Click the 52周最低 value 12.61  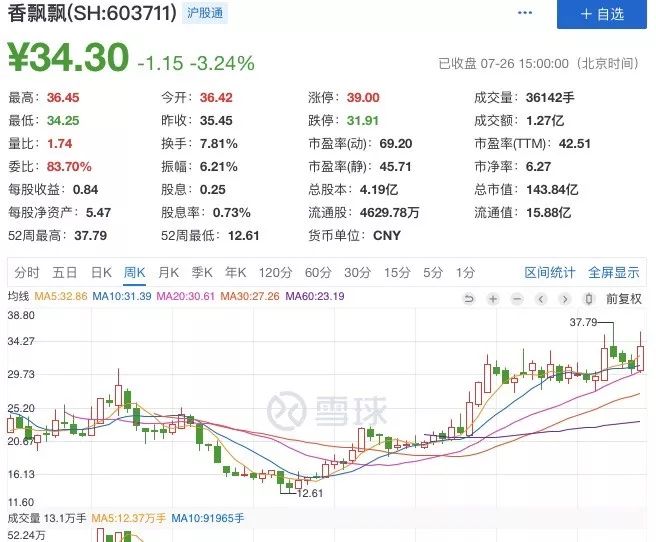(x=244, y=236)
